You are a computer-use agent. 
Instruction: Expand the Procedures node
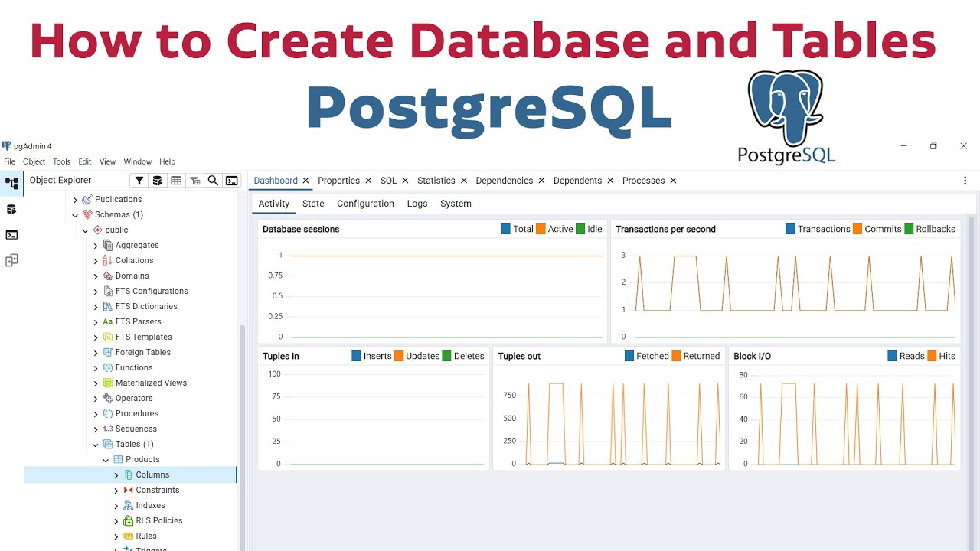pyautogui.click(x=96, y=414)
